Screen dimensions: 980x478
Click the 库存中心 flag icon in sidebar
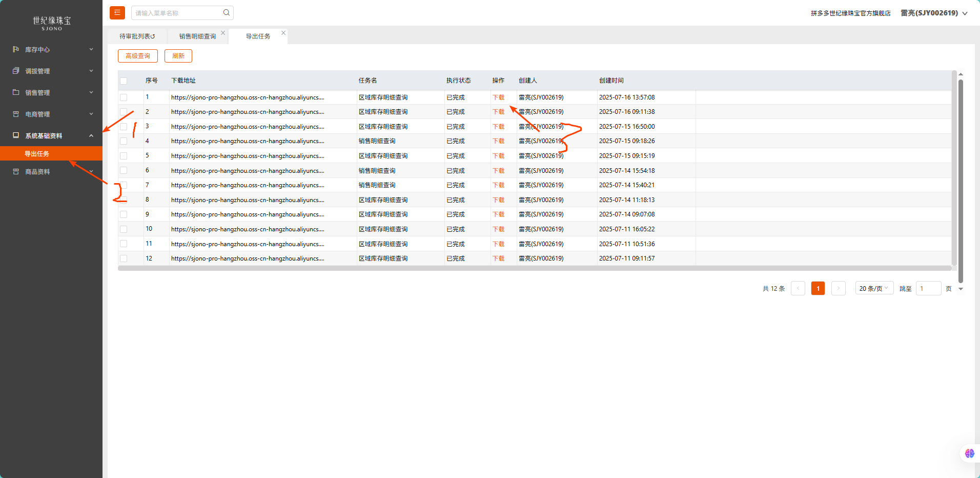coord(16,49)
